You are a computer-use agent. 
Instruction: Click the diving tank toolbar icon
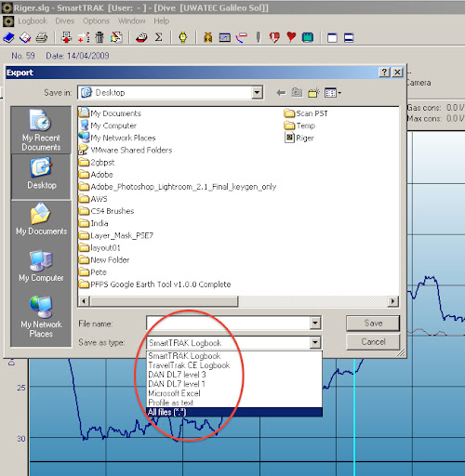pos(208,37)
